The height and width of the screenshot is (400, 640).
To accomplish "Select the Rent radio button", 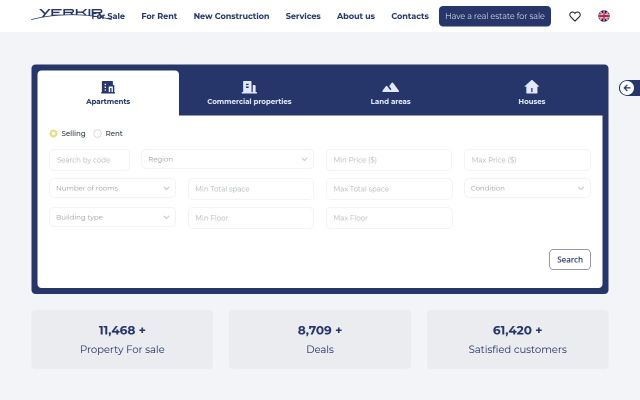I will [97, 133].
